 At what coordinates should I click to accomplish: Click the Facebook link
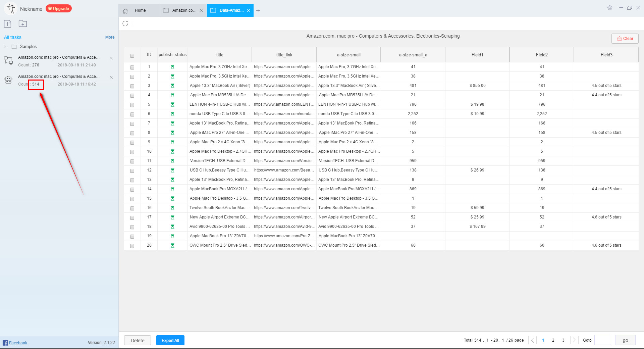pos(18,343)
